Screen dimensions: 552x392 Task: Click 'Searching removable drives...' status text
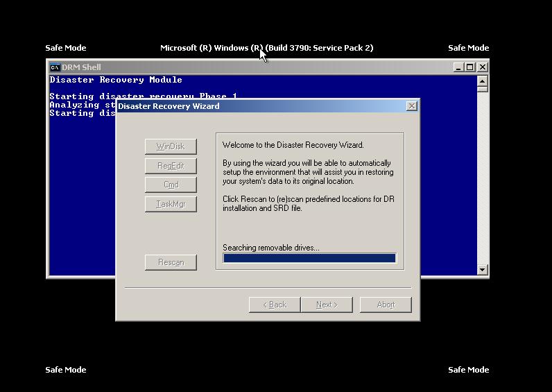[271, 248]
